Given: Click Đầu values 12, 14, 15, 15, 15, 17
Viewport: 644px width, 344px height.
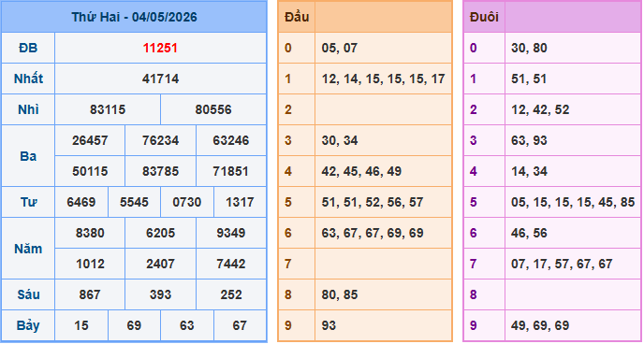Looking at the screenshot, I should tap(383, 79).
